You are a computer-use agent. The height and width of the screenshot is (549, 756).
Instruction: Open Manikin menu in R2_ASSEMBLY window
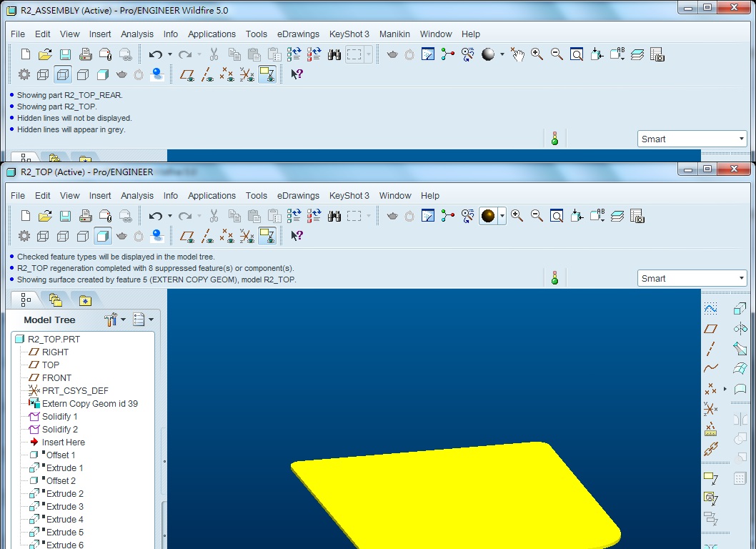click(x=394, y=34)
